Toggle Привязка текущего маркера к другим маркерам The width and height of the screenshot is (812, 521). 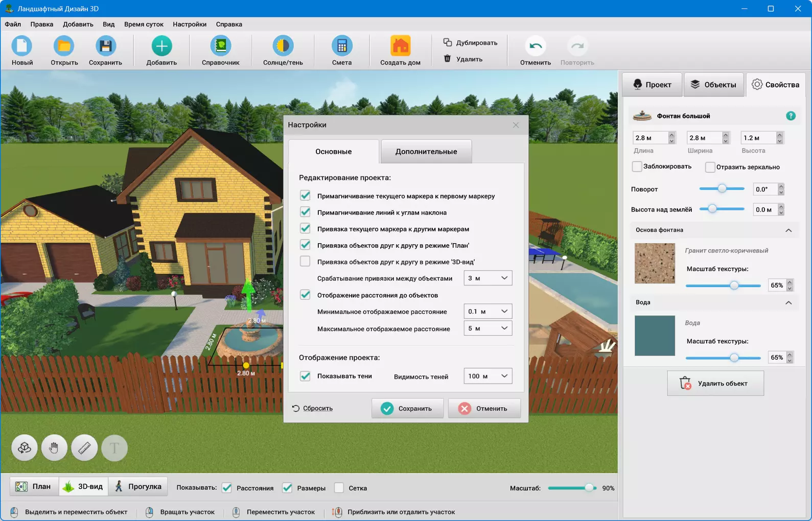click(305, 228)
